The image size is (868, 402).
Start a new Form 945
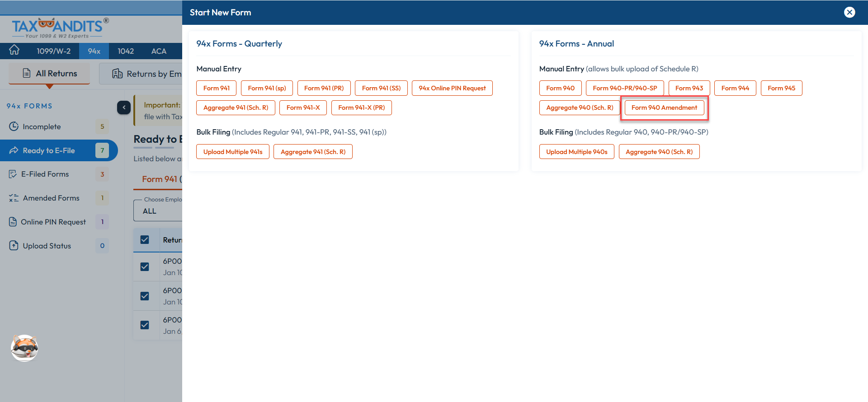tap(781, 88)
